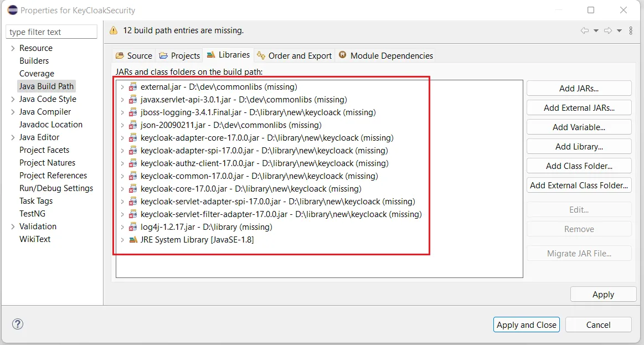Expand the JRE System Library entry
Viewport: 644px width, 345px height.
[x=122, y=240]
